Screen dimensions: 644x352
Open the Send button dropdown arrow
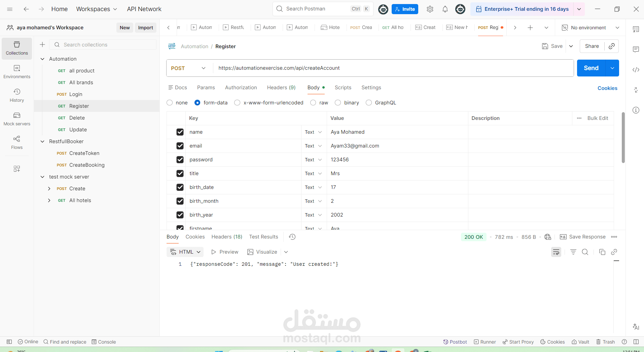pos(612,68)
